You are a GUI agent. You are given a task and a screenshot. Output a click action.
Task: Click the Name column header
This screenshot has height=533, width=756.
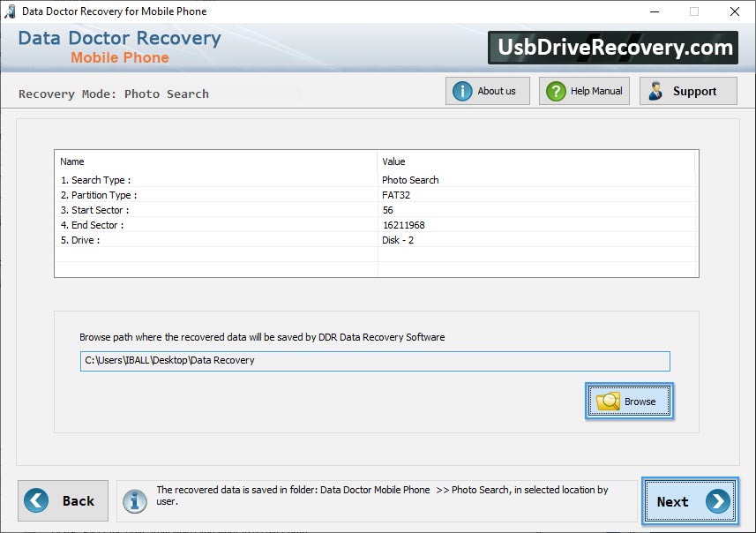215,161
